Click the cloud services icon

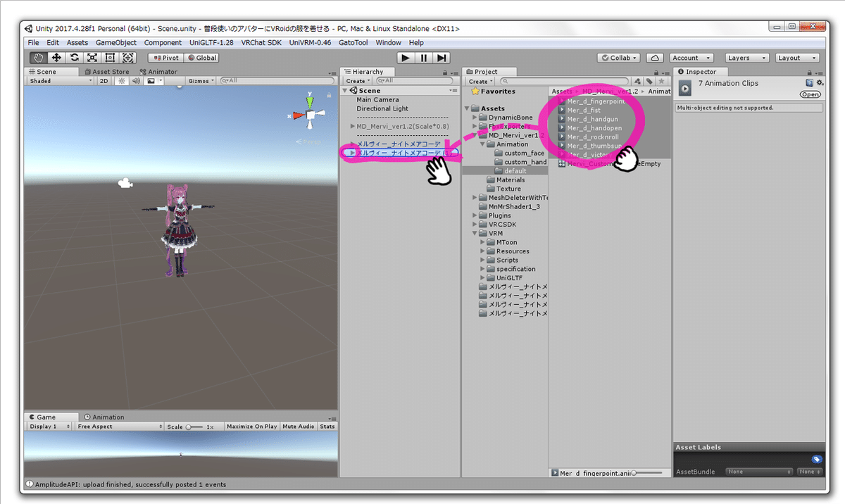pos(655,58)
